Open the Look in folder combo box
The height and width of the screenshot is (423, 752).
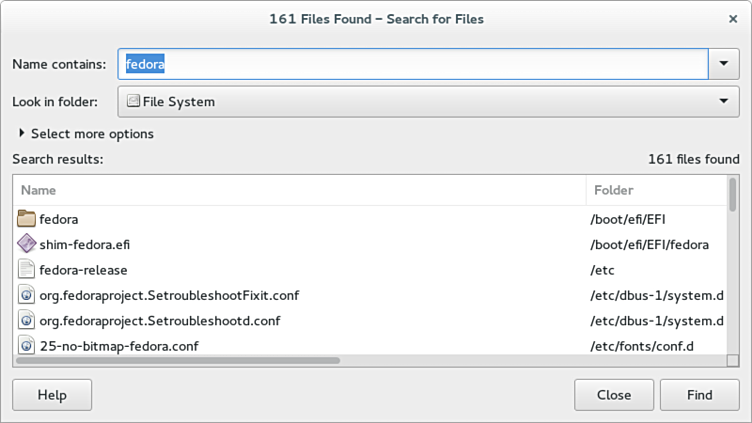(x=427, y=101)
